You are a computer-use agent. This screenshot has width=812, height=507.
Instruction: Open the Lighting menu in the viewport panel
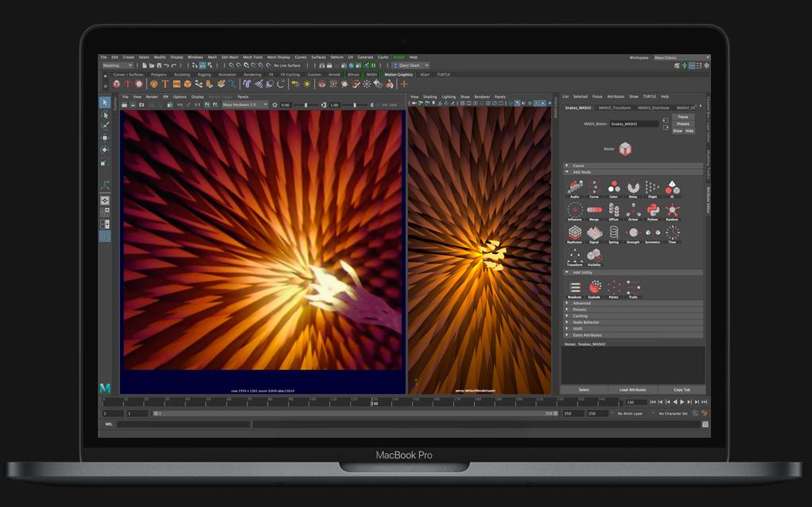click(449, 97)
